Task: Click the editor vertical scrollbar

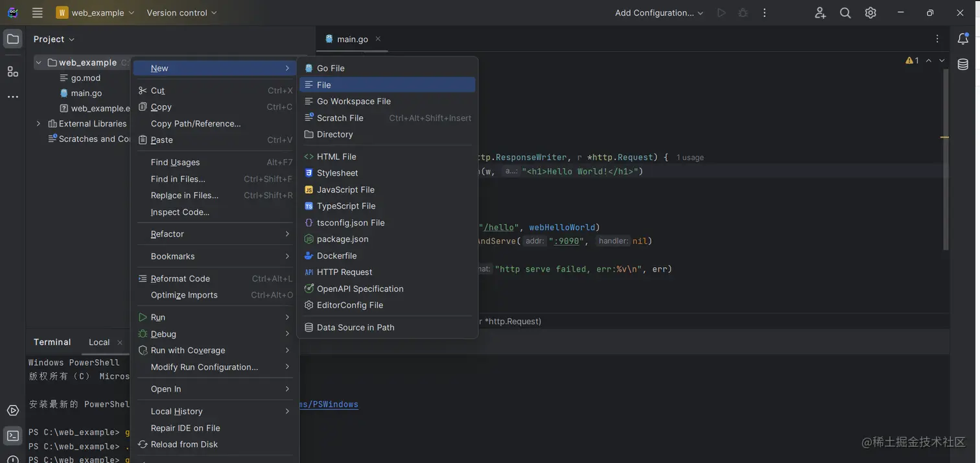Action: [945, 159]
